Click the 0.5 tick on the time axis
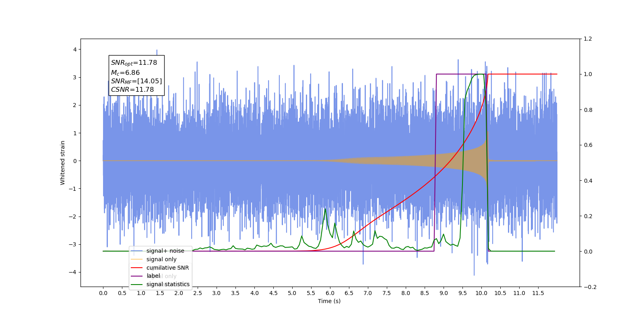This screenshot has width=644, height=322. pos(122,293)
